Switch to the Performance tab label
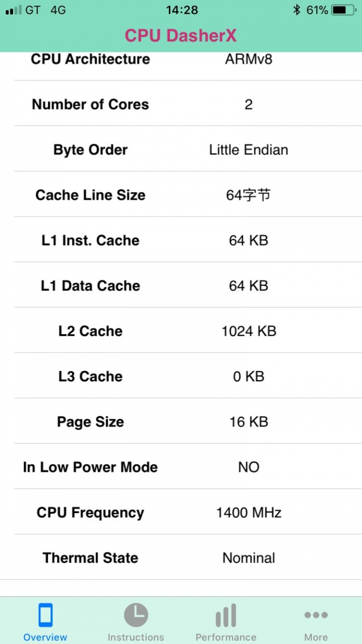 (x=226, y=637)
